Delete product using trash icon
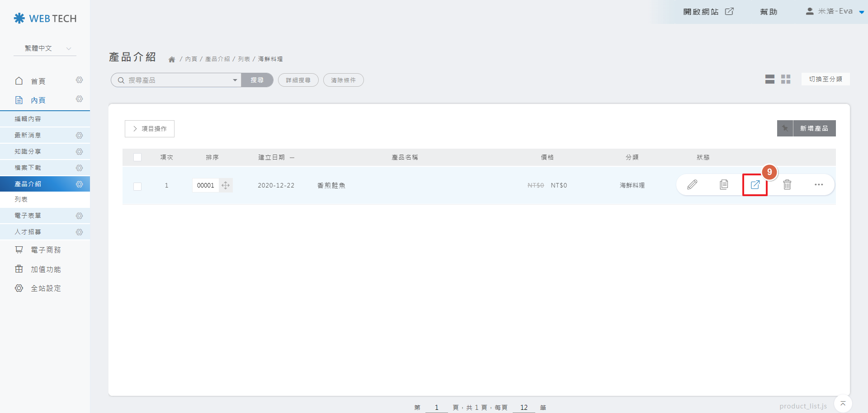The height and width of the screenshot is (413, 868). point(787,184)
